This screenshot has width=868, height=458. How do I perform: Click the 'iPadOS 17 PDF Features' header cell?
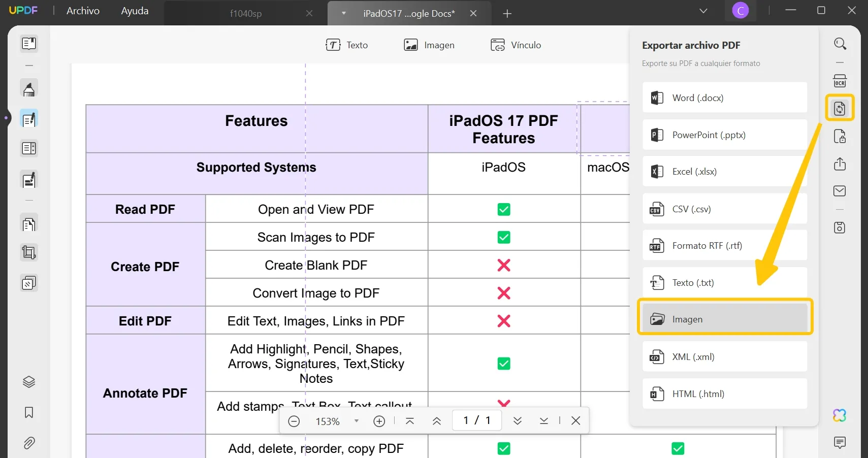point(504,129)
